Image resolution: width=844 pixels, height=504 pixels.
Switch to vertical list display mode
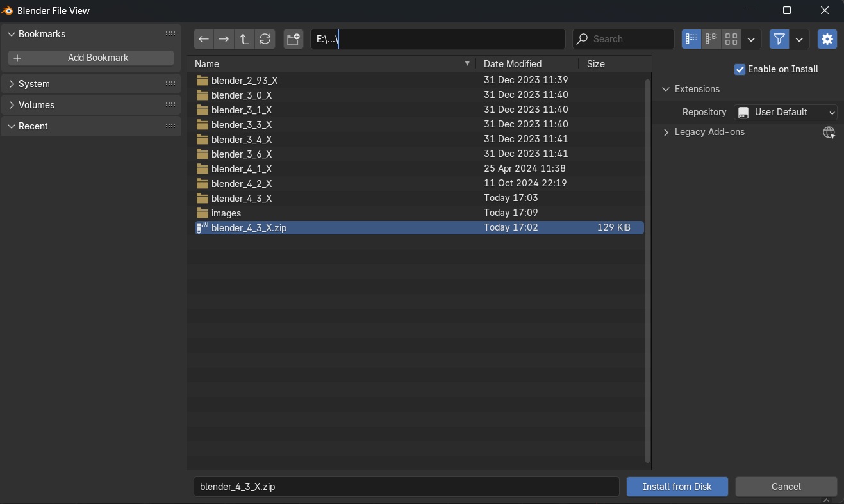point(691,39)
